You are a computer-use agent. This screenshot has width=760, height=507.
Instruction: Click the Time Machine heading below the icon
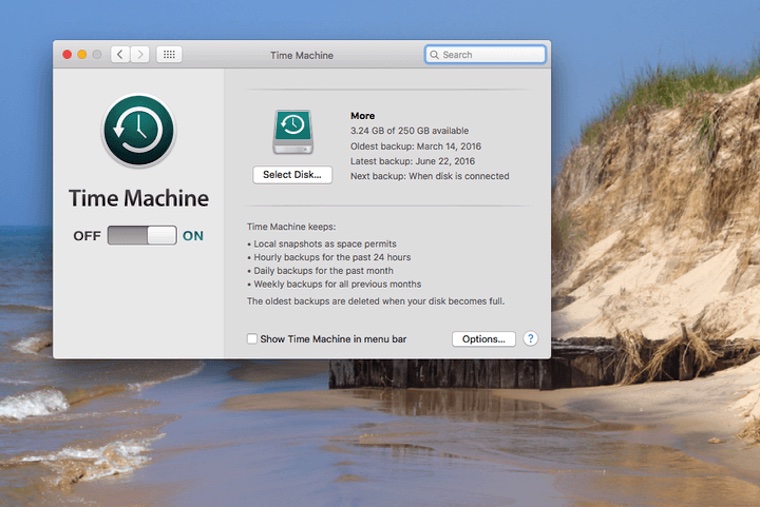[x=138, y=198]
